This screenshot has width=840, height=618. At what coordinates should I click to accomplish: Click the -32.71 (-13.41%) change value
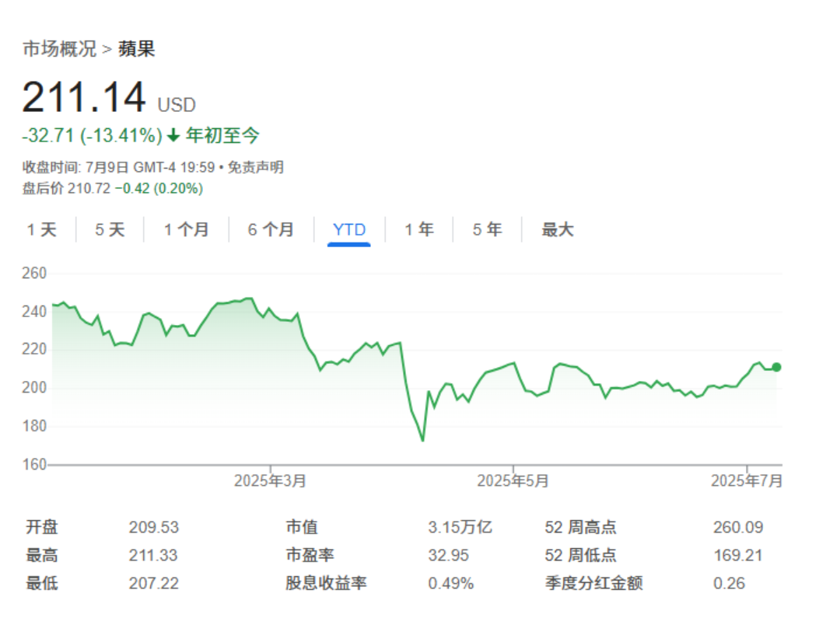(92, 135)
